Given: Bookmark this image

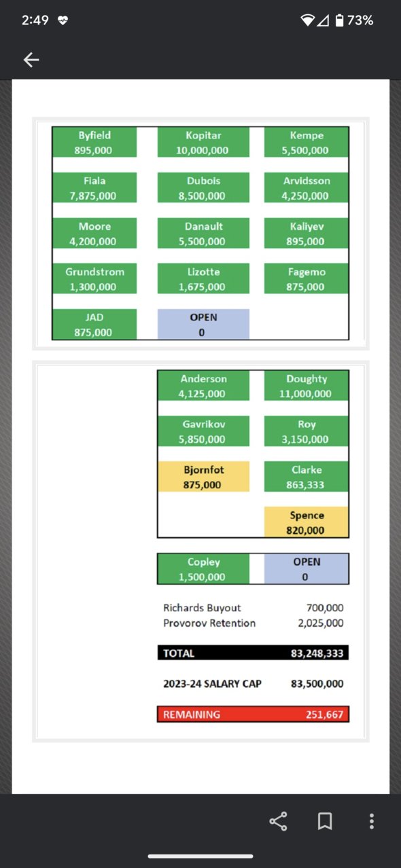Looking at the screenshot, I should [325, 822].
